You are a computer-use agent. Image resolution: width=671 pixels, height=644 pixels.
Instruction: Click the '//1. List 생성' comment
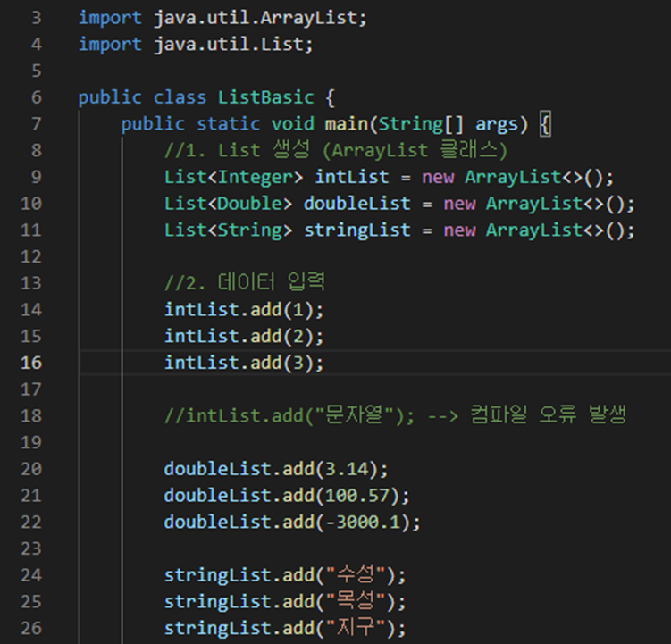pos(336,151)
